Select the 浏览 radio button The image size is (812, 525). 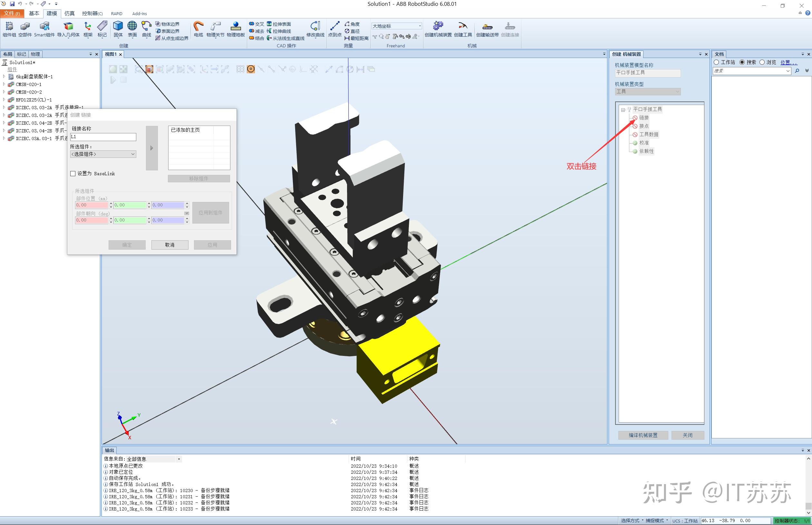point(762,62)
